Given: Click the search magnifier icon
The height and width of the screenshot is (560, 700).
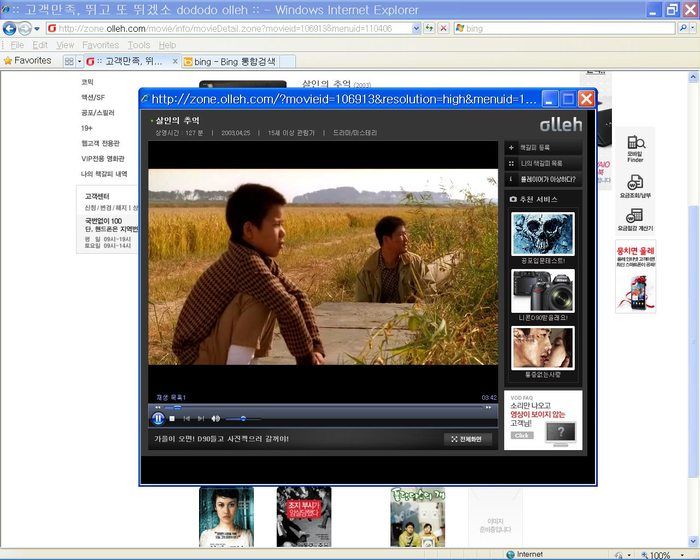Looking at the screenshot, I should tap(683, 28).
